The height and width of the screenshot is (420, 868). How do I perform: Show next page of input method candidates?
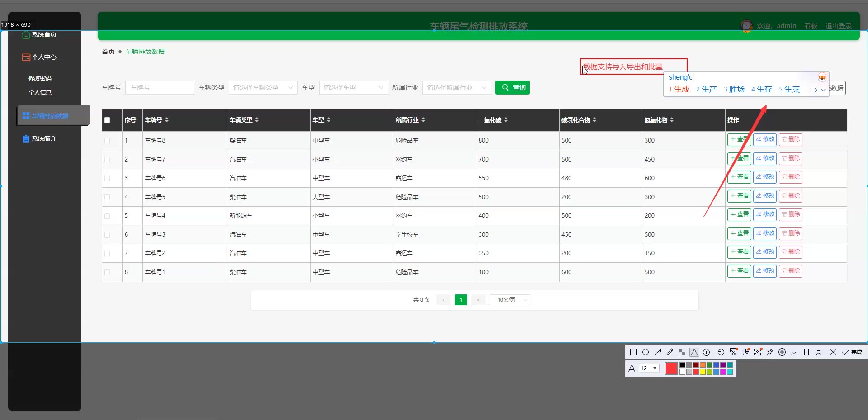(816, 90)
